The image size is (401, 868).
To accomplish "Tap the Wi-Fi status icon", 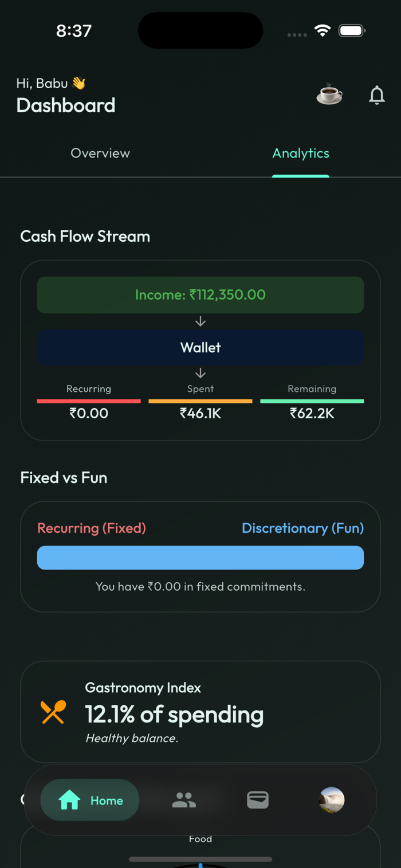I will click(323, 31).
